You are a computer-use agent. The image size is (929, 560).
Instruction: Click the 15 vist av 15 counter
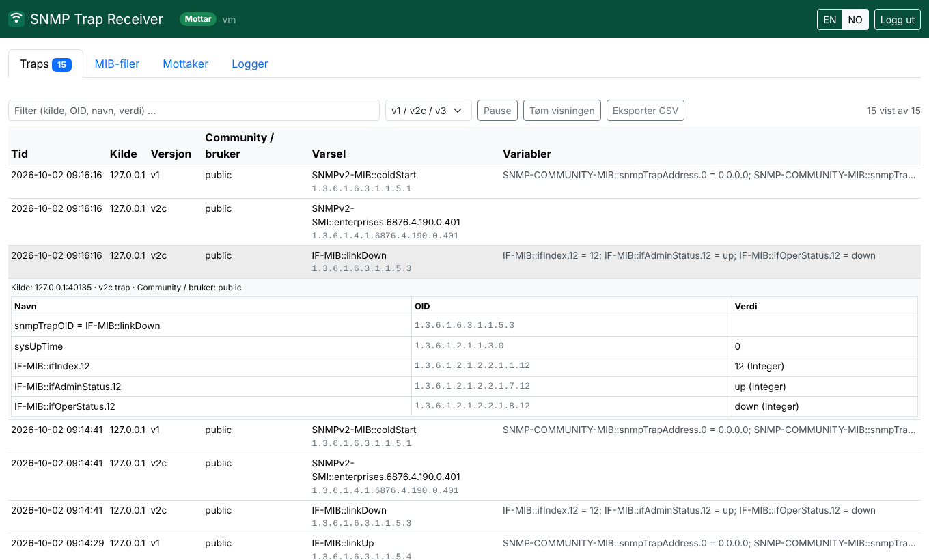point(893,111)
